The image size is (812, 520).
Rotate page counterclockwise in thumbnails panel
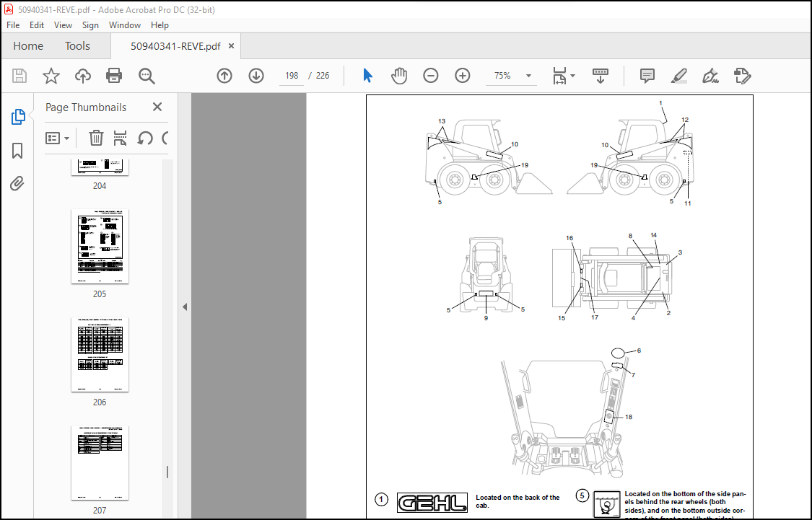point(145,138)
